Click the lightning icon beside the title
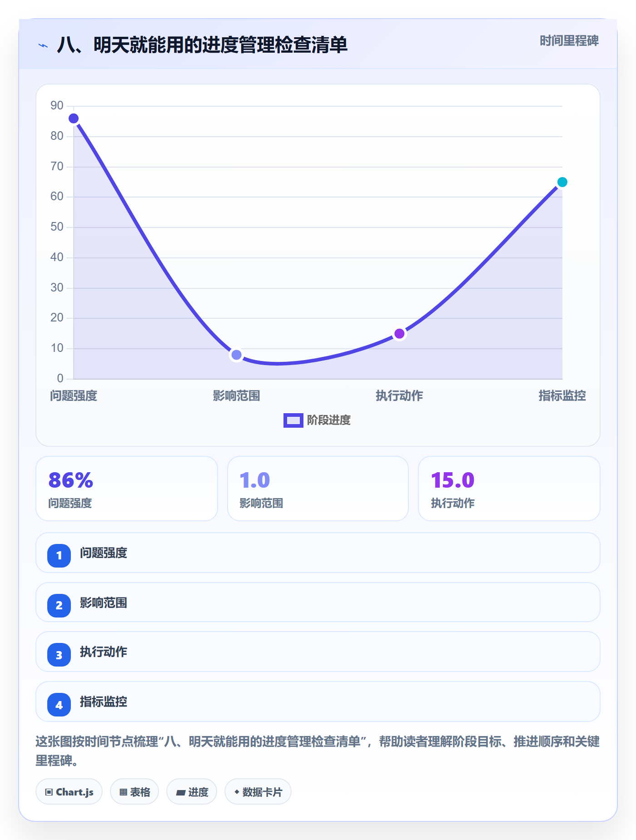Screen dimensions: 636x840 pyautogui.click(x=43, y=45)
